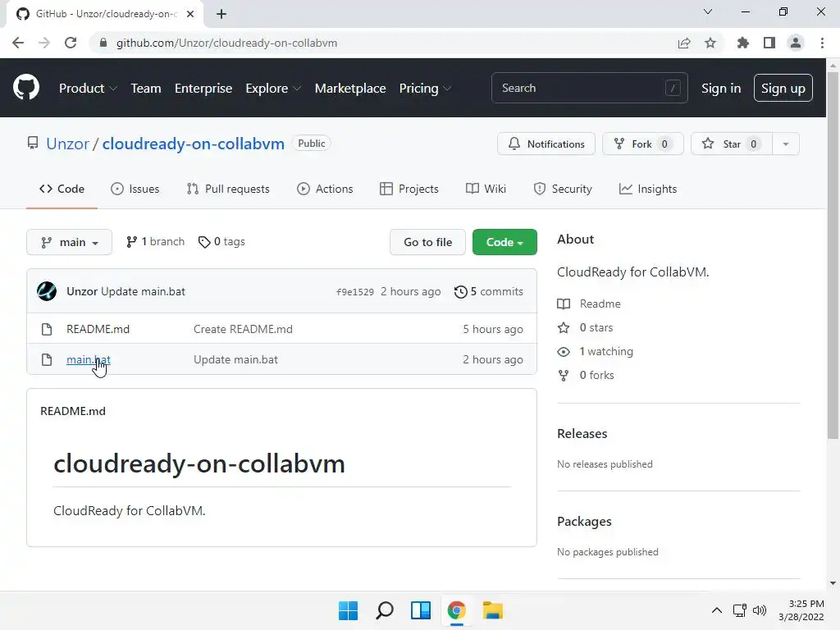This screenshot has width=840, height=630.
Task: Click the file icon next to README.md
Action: click(x=47, y=329)
